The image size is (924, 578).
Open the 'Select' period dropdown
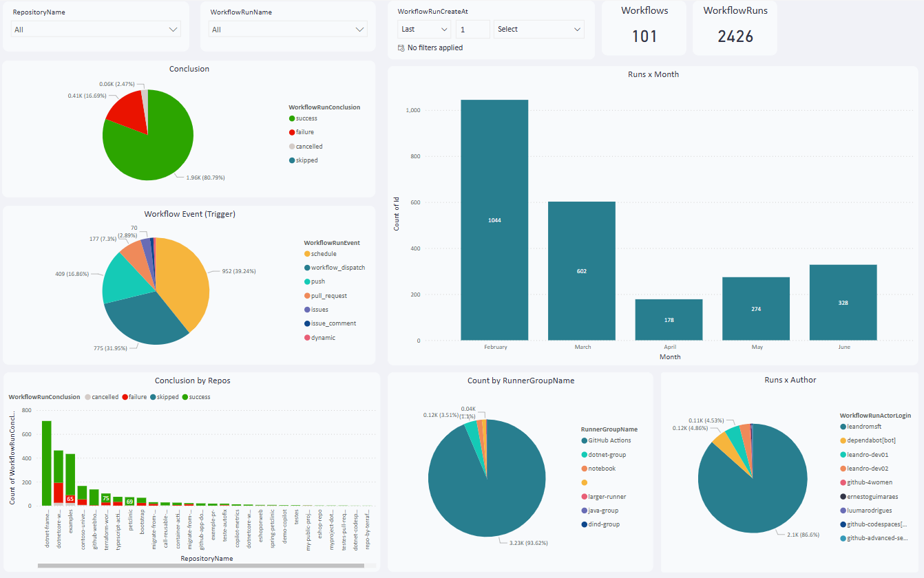coord(538,29)
